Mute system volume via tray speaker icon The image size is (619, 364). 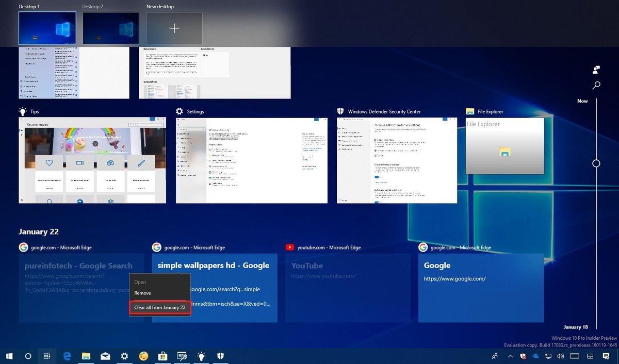[x=560, y=356]
